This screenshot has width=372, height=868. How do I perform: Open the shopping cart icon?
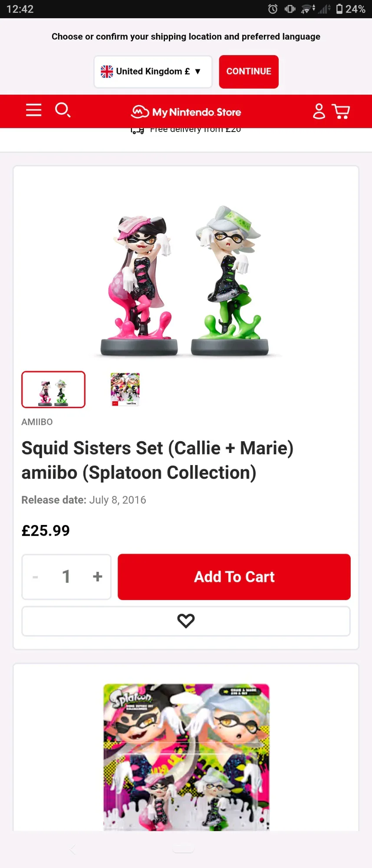coord(341,111)
